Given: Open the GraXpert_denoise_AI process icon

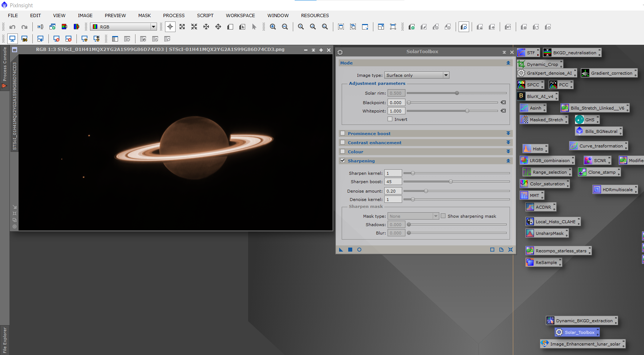Looking at the screenshot, I should pos(546,73).
